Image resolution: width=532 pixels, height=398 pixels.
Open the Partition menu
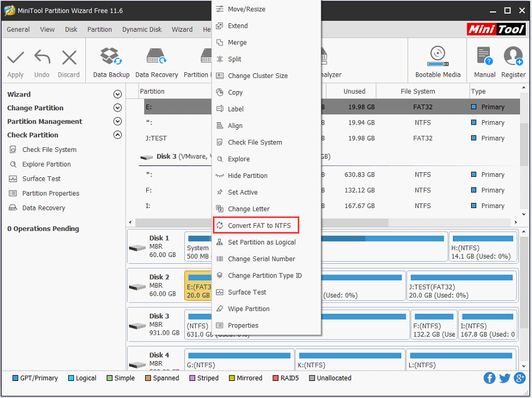coord(100,30)
